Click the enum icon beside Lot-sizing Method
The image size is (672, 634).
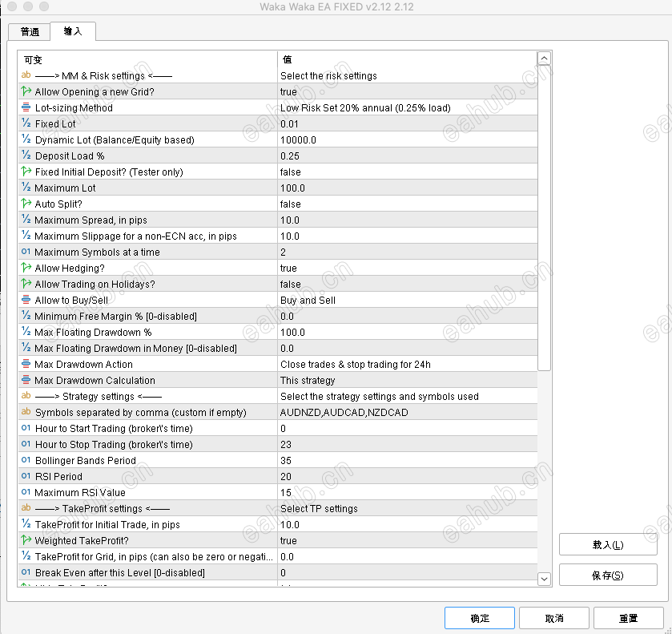pyautogui.click(x=26, y=107)
